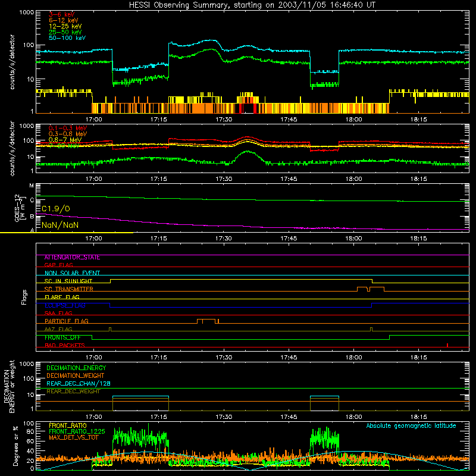Select the dim AAZ_FLAG label
The image size is (476, 476).
point(58,330)
